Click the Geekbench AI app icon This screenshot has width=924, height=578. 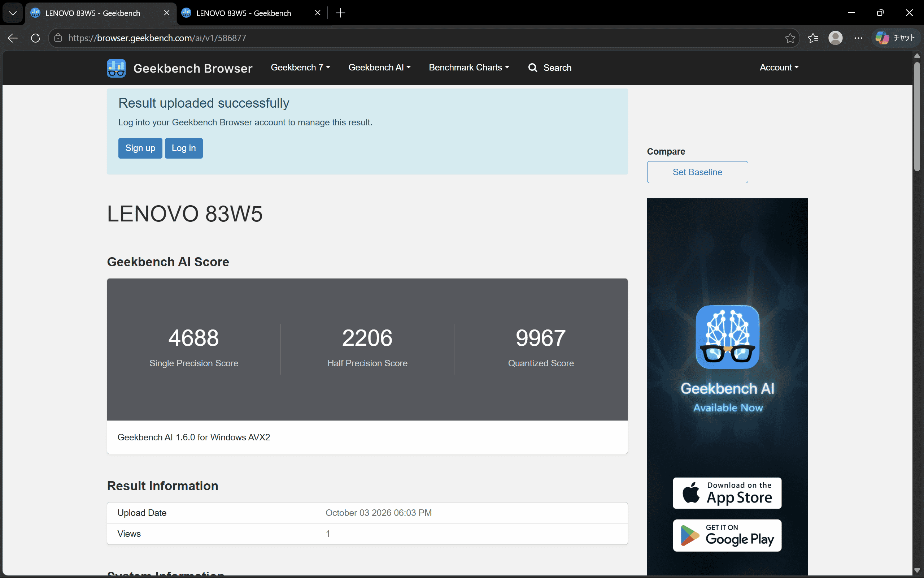tap(727, 337)
